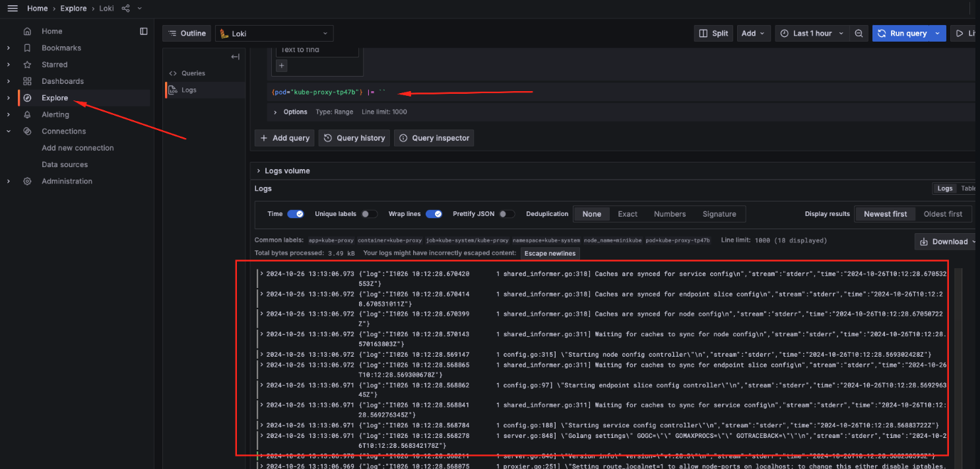Click the Explore breadcrumb link
Image resolution: width=980 pixels, height=469 pixels.
pyautogui.click(x=73, y=8)
